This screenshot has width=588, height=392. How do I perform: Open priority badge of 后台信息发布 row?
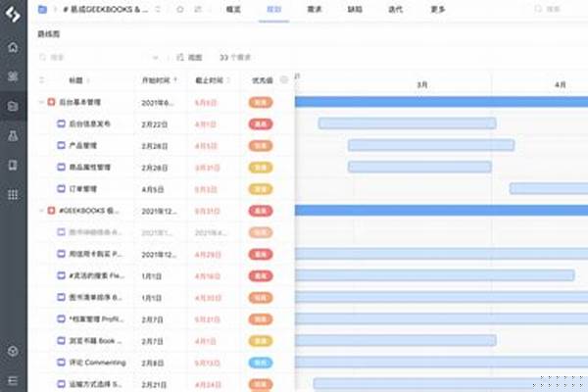[261, 123]
